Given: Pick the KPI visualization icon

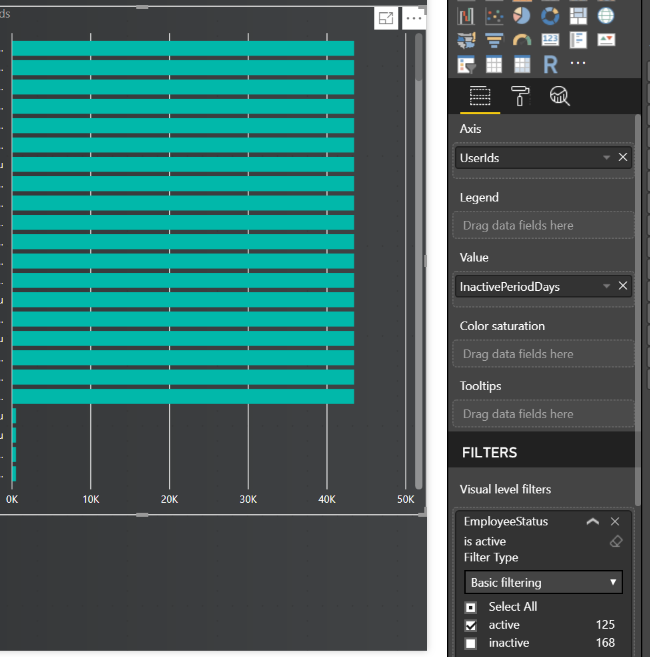Looking at the screenshot, I should click(x=606, y=40).
